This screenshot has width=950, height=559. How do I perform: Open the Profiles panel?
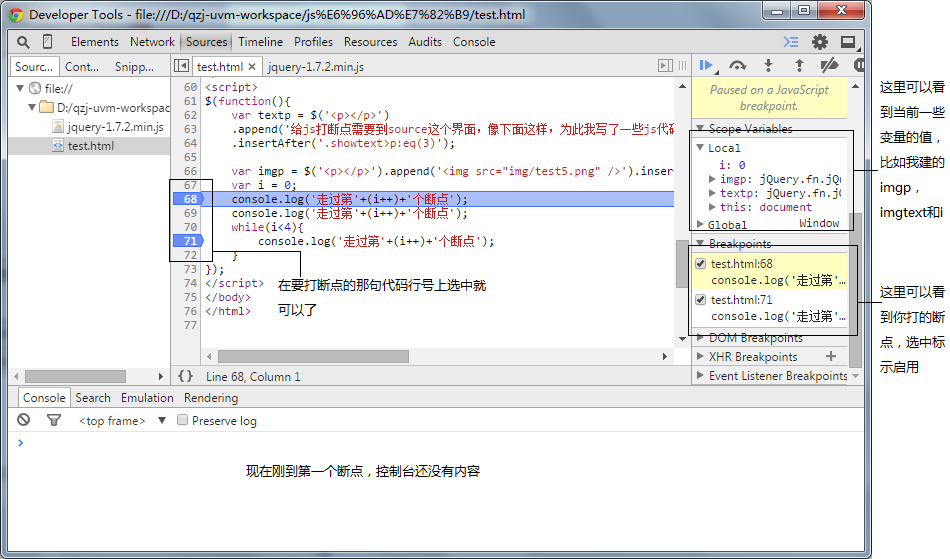tap(313, 42)
